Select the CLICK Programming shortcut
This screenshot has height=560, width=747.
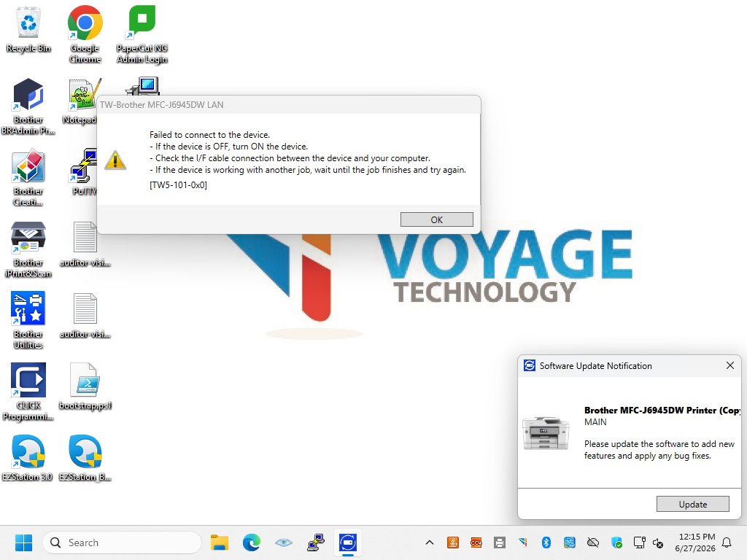pyautogui.click(x=28, y=392)
